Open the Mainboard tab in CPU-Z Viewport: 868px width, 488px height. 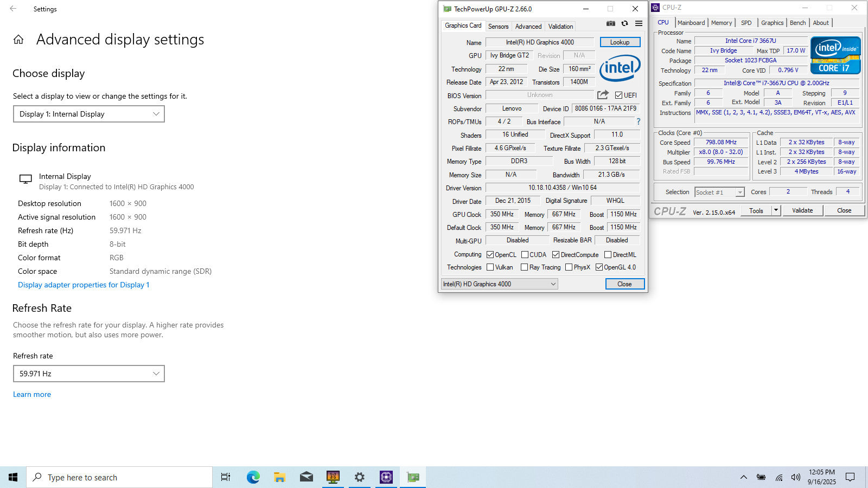tap(691, 23)
